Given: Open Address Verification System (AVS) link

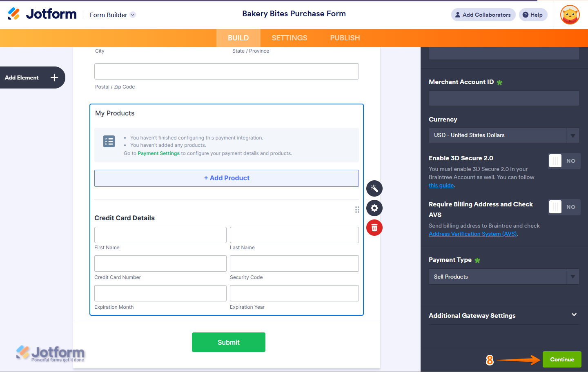Looking at the screenshot, I should click(473, 234).
